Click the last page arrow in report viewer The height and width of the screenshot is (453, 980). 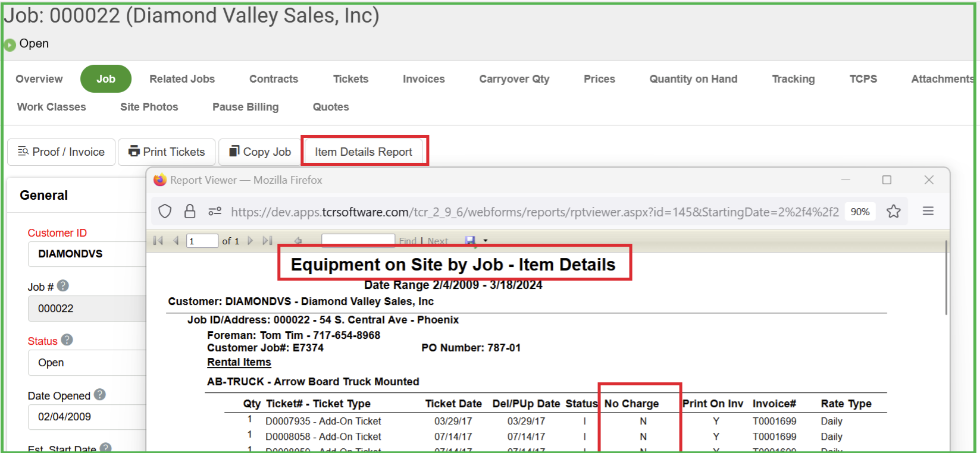click(x=268, y=241)
